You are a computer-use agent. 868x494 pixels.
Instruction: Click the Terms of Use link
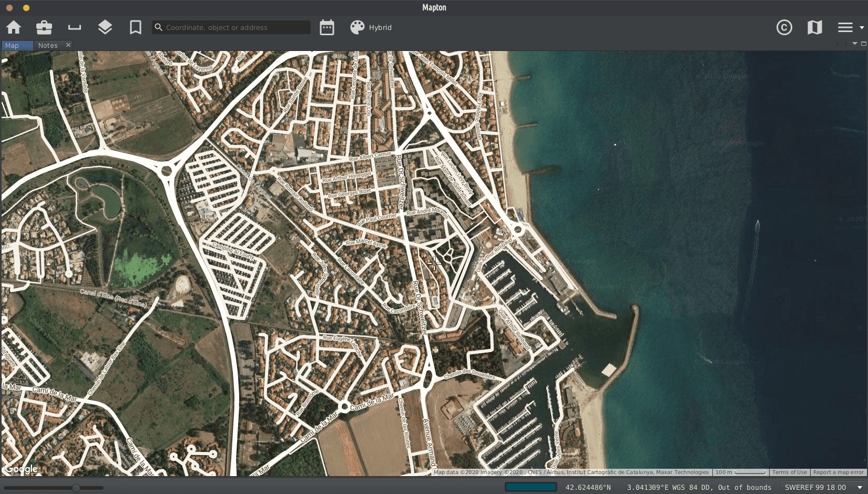(x=789, y=472)
